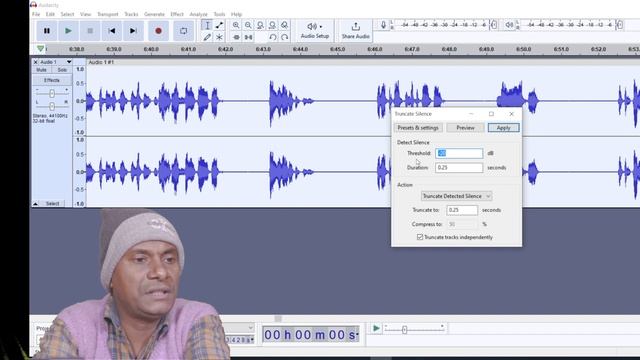Click Fit project to width icon
The width and height of the screenshot is (640, 360).
click(272, 25)
